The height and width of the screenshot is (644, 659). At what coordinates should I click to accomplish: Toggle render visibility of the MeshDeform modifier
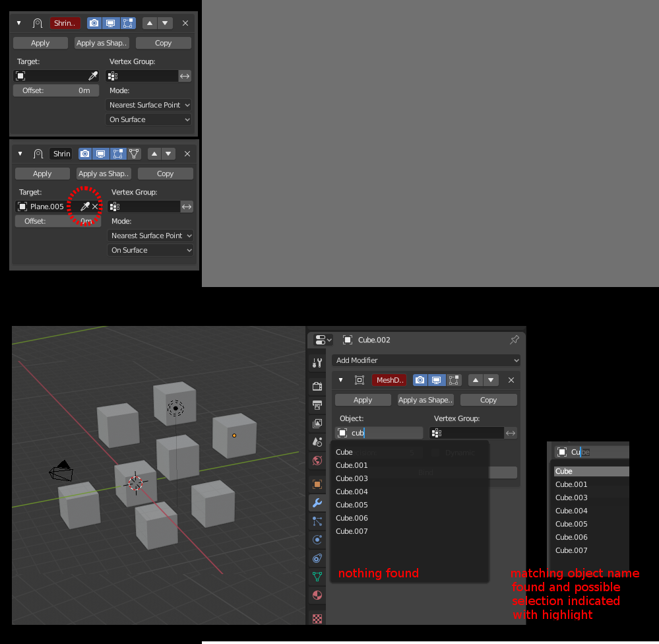coord(420,380)
